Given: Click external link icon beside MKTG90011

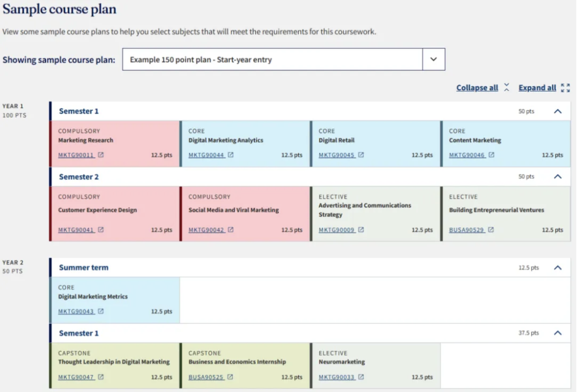Looking at the screenshot, I should pyautogui.click(x=101, y=155).
